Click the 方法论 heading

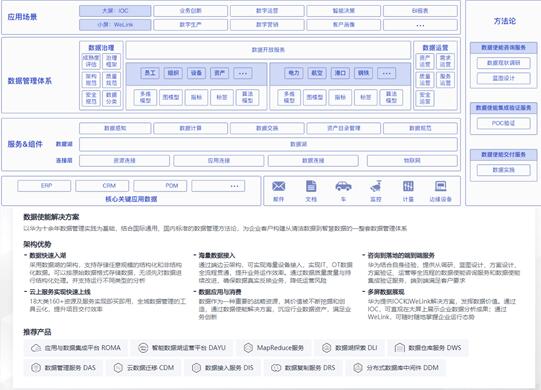tap(505, 21)
